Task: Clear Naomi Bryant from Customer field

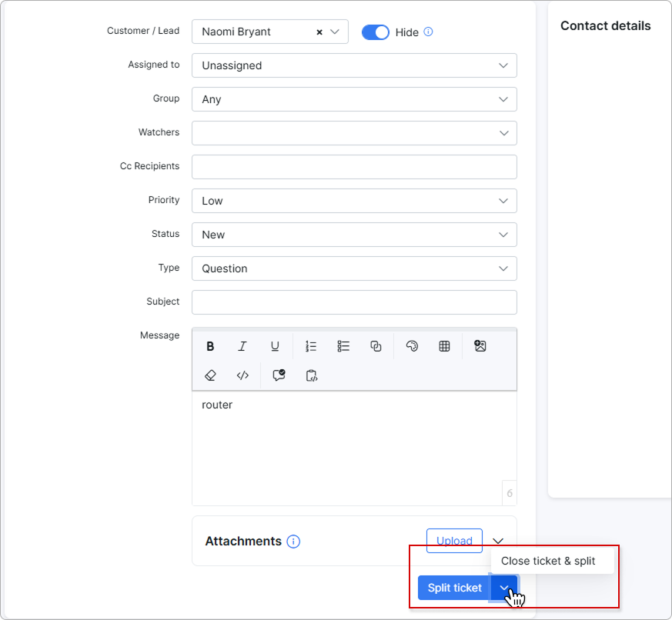Action: pos(319,32)
